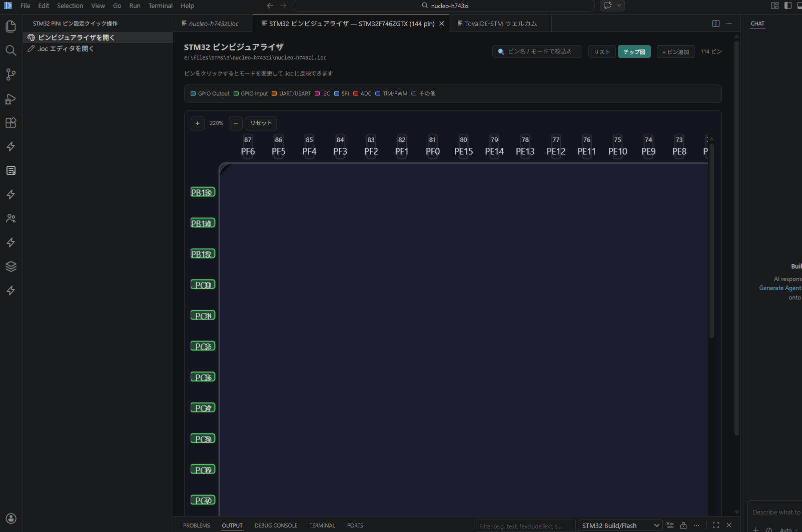Expand the chat dropdown arrow in title bar
Screen dimensions: 802x532
pyautogui.click(x=619, y=5)
